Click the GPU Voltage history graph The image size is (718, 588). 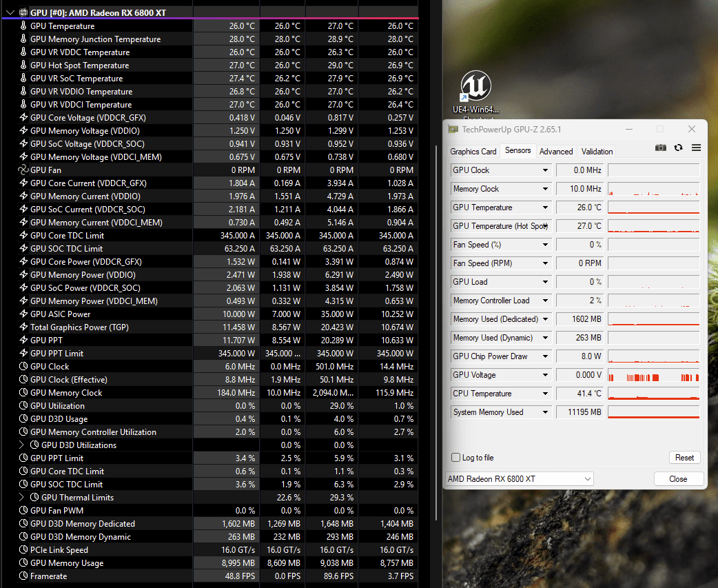(653, 375)
